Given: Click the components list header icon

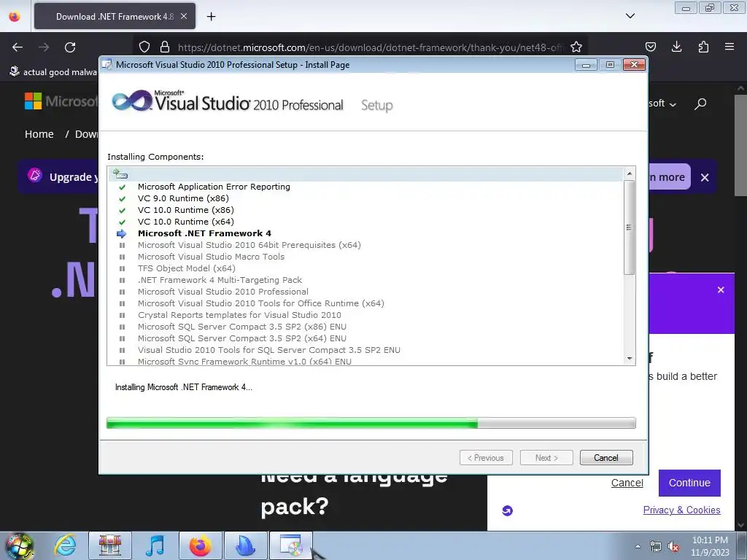Looking at the screenshot, I should [120, 174].
